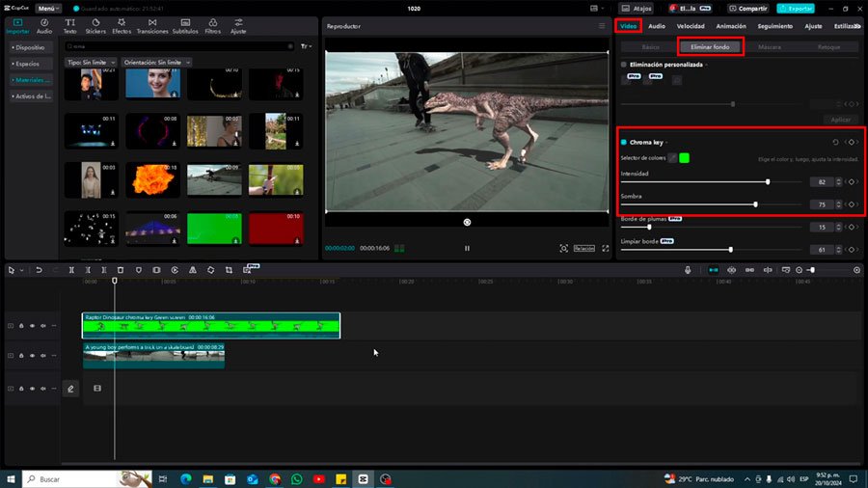
Task: Pick color with the eyedropper selector
Action: [x=672, y=158]
